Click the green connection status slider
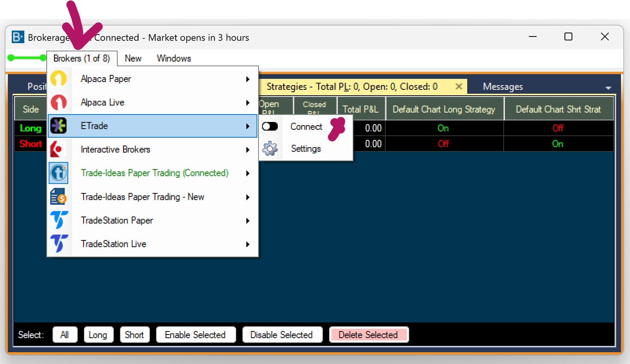The image size is (630, 364). click(x=27, y=58)
